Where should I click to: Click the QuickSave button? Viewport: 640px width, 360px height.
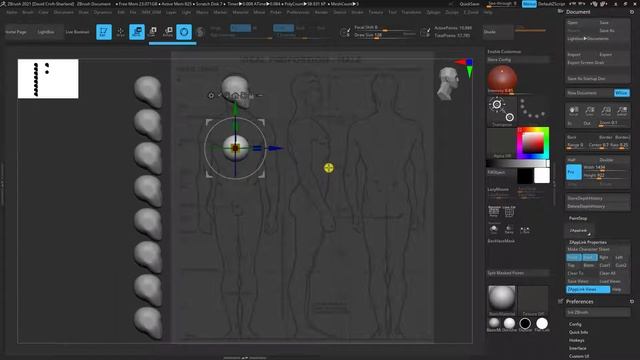[469, 4]
